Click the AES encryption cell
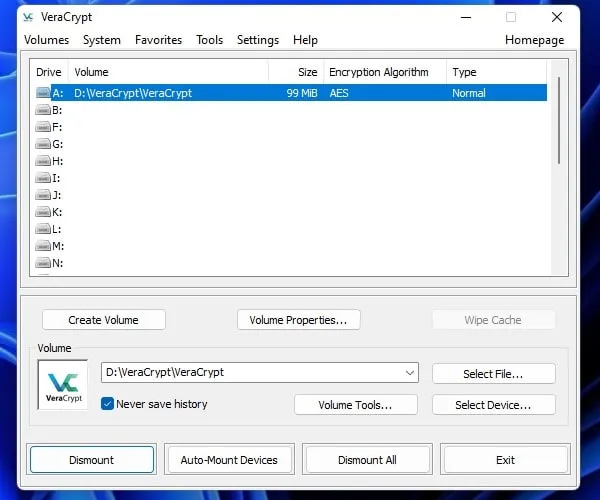This screenshot has height=500, width=600. (x=339, y=93)
